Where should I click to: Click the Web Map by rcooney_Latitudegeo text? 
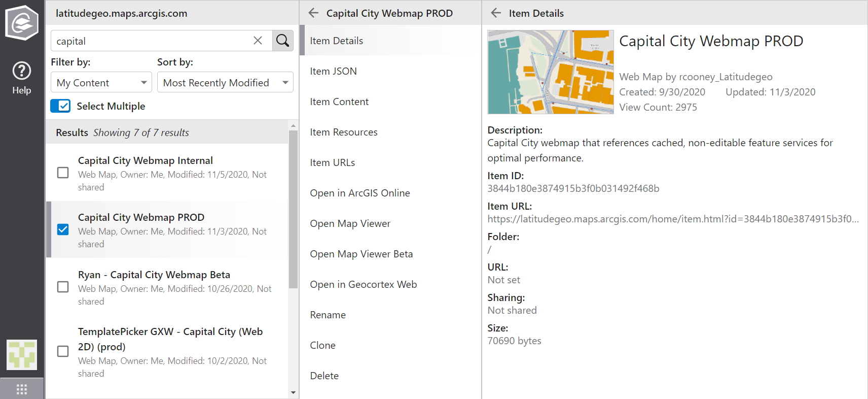[696, 77]
